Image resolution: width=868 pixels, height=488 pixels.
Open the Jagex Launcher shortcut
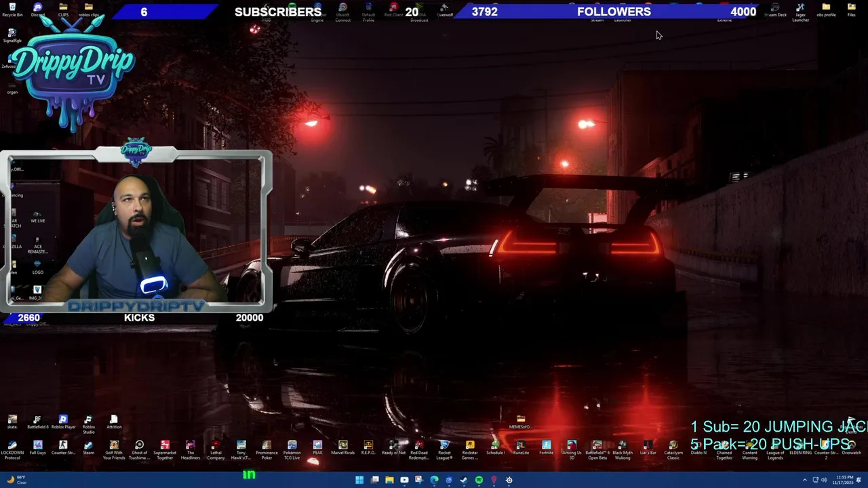[x=800, y=12]
